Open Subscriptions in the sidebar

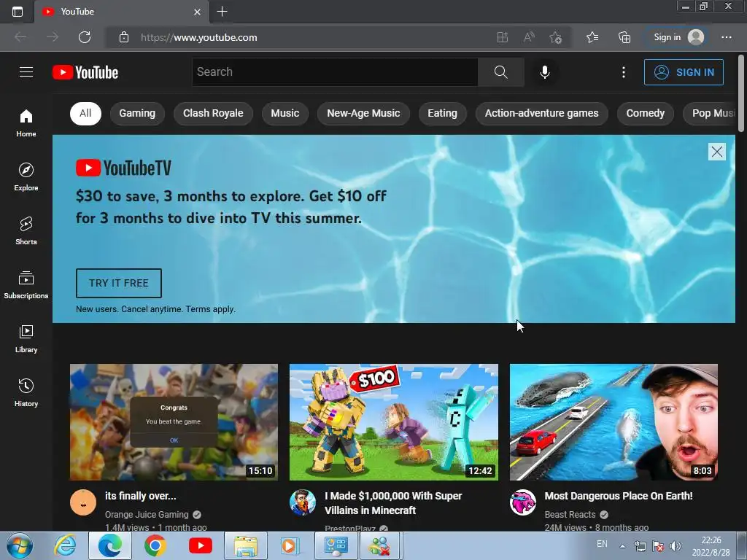tap(26, 285)
